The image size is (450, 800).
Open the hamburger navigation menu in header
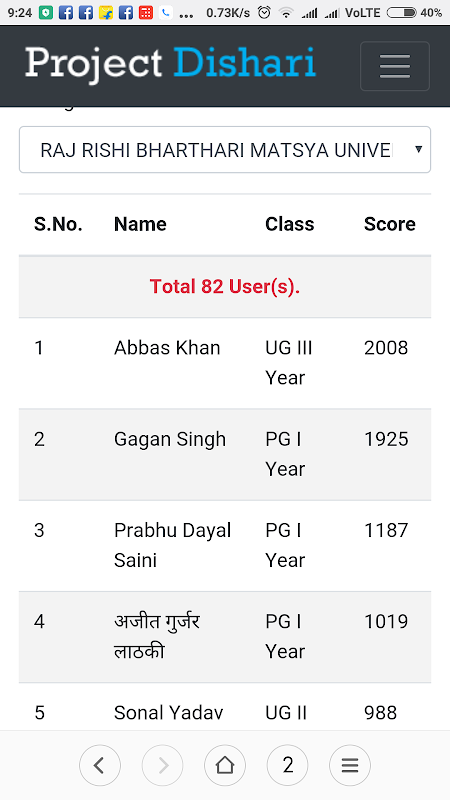coord(394,66)
